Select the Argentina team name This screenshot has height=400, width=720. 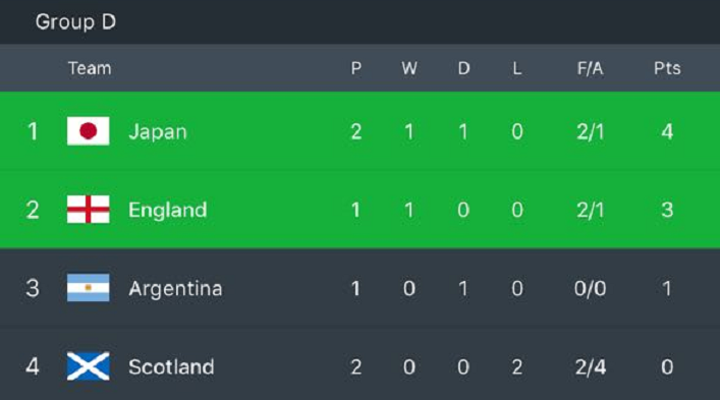coord(175,288)
